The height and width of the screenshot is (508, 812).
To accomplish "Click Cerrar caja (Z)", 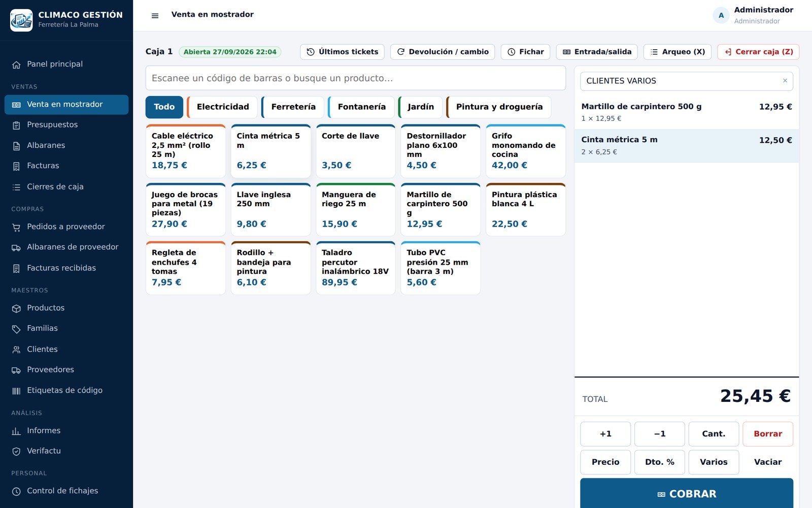I will click(758, 52).
